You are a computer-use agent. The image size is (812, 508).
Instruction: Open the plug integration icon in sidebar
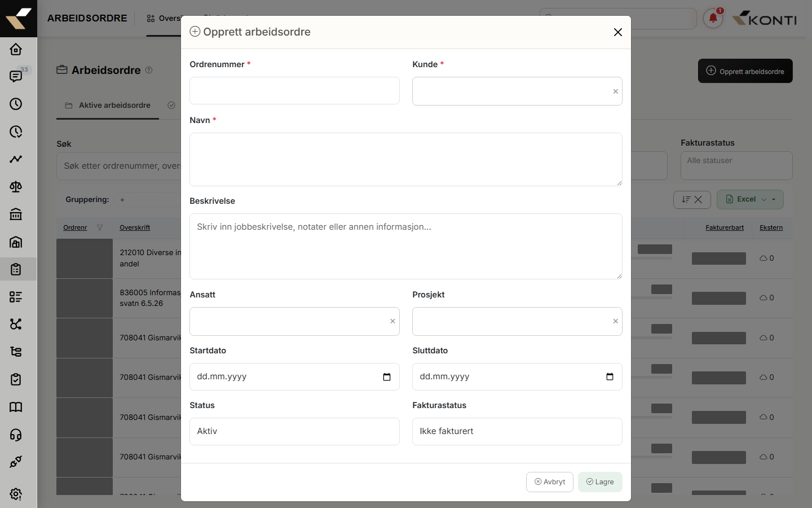point(16,462)
